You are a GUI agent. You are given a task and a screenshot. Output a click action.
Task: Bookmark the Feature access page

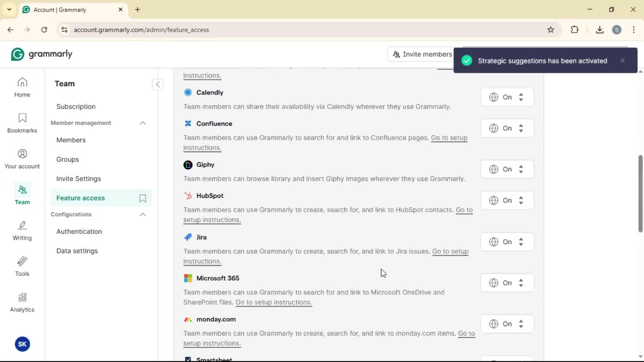pos(143,198)
